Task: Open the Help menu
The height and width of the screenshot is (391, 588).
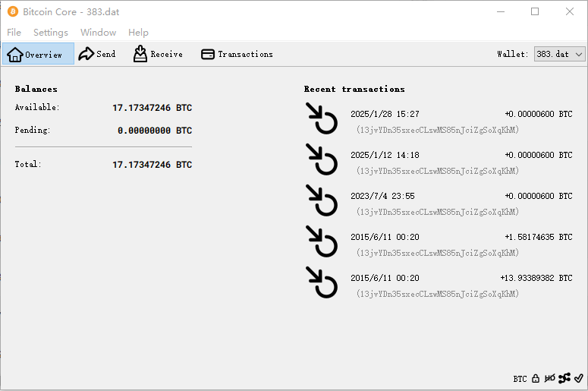Action: tap(138, 33)
